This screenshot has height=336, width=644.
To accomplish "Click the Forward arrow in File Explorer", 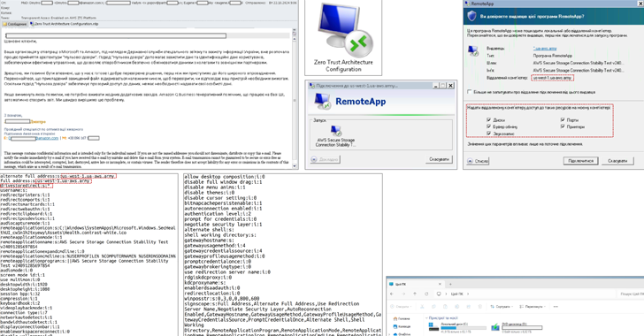I will pyautogui.click(x=403, y=294).
